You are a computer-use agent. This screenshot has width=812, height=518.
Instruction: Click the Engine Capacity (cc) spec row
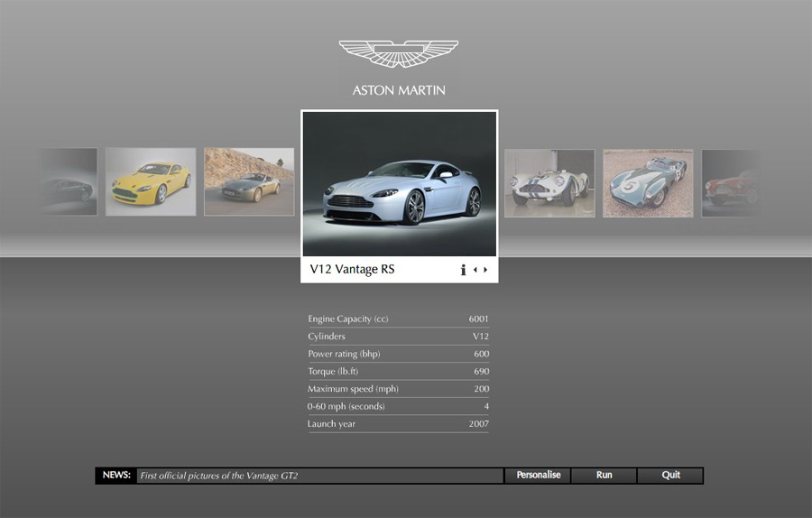tap(398, 319)
